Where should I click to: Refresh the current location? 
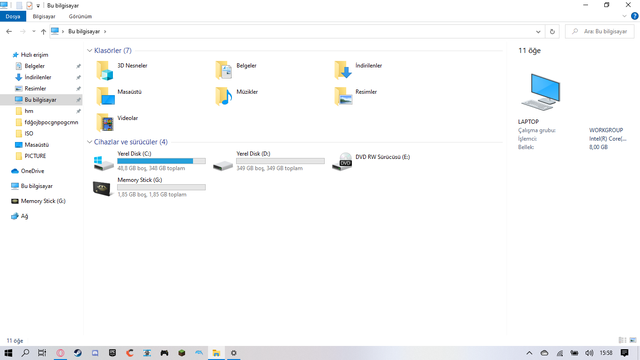point(552,31)
